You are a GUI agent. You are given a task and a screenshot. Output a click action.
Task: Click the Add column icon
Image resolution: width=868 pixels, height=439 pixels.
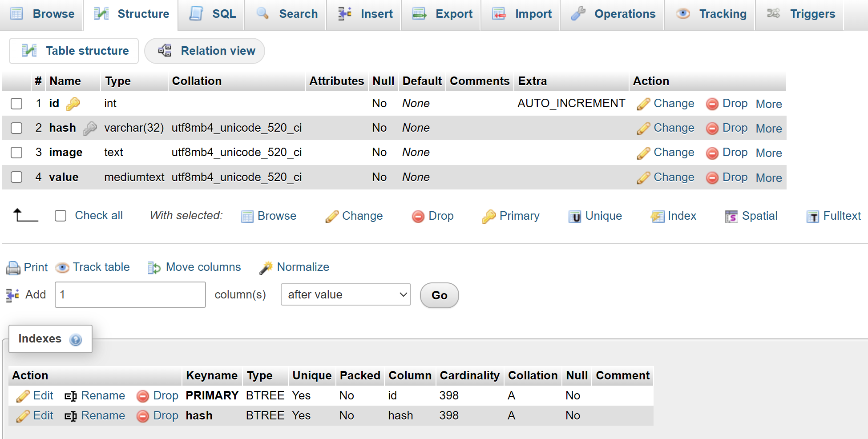(x=12, y=295)
